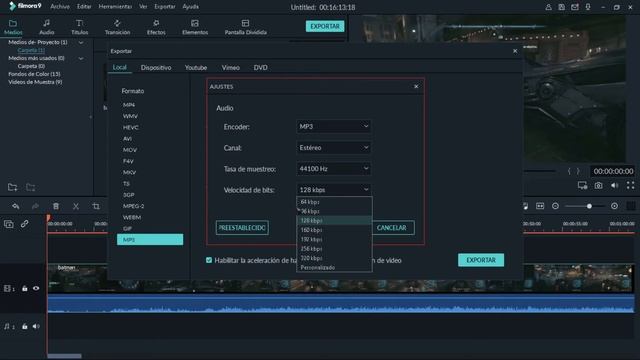Open the Herramientas menu

pyautogui.click(x=115, y=7)
